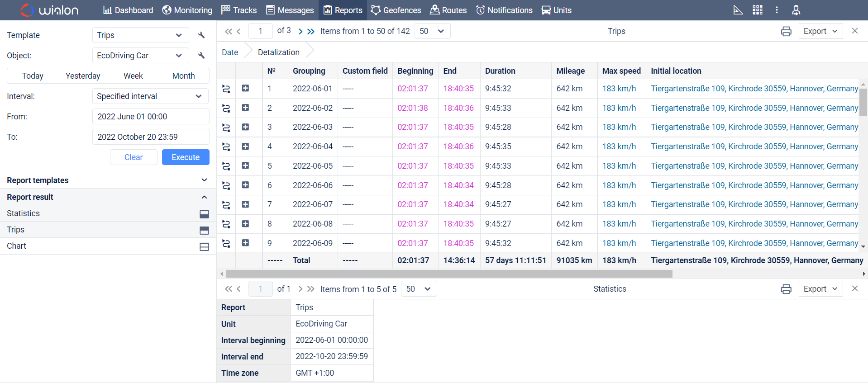Open the Monitoring tab

187,10
